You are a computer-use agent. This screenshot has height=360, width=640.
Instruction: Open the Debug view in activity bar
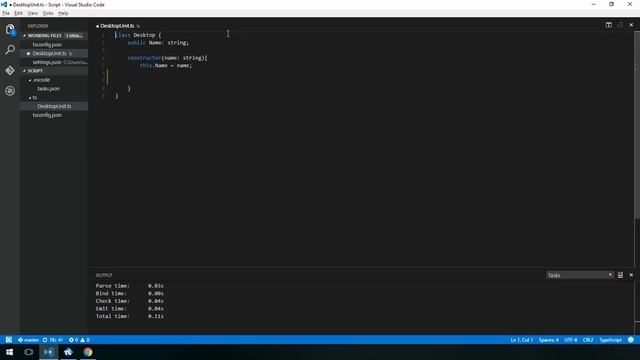[10, 91]
